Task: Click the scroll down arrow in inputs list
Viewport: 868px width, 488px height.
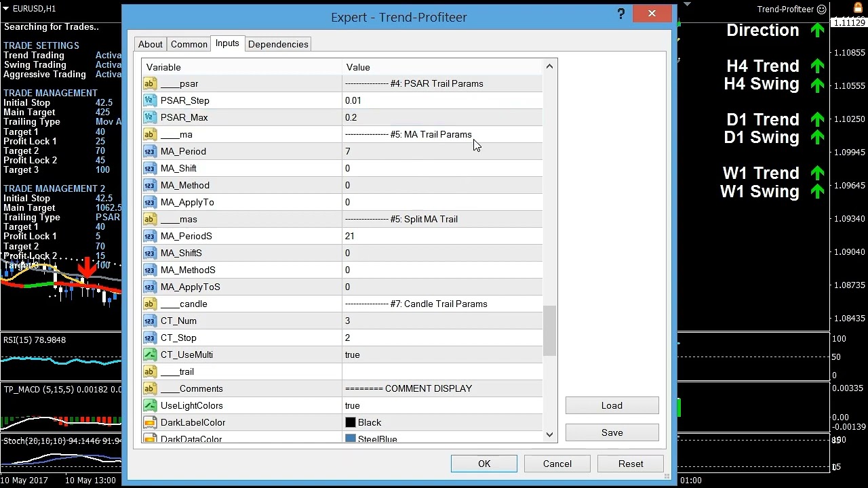Action: point(549,434)
